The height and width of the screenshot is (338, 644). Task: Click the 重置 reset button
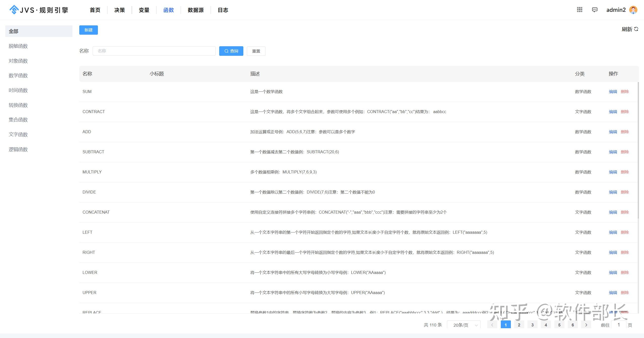(256, 51)
